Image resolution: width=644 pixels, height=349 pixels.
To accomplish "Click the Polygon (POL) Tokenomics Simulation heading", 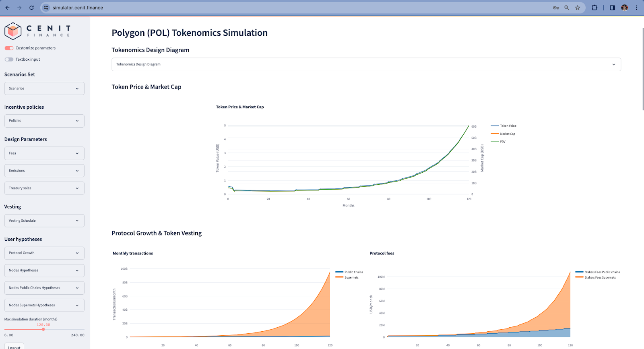I will [x=190, y=33].
